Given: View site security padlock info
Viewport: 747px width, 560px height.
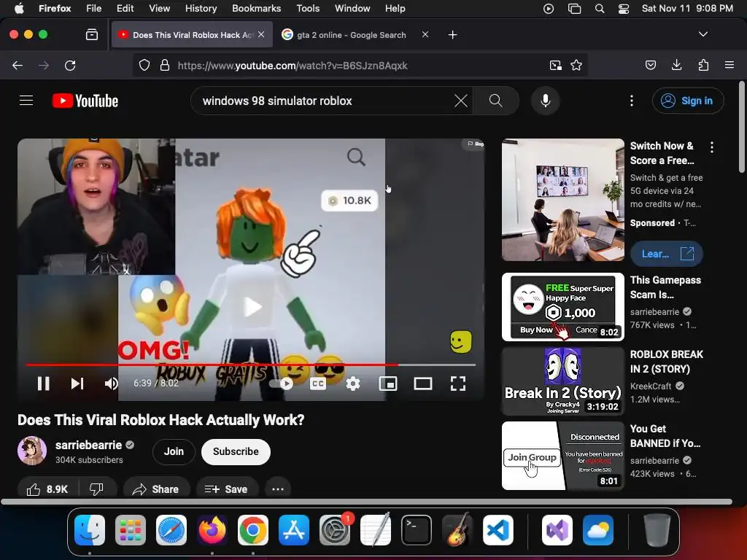Looking at the screenshot, I should [x=165, y=65].
